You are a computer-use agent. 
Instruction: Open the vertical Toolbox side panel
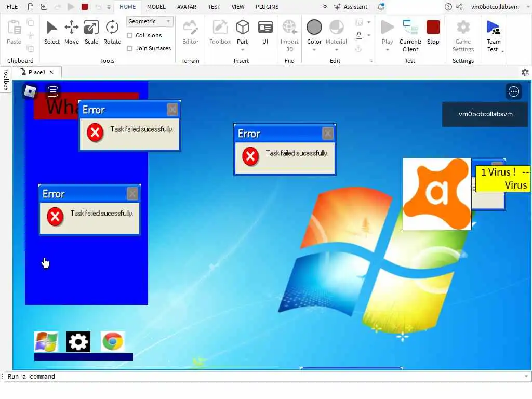tap(6, 79)
